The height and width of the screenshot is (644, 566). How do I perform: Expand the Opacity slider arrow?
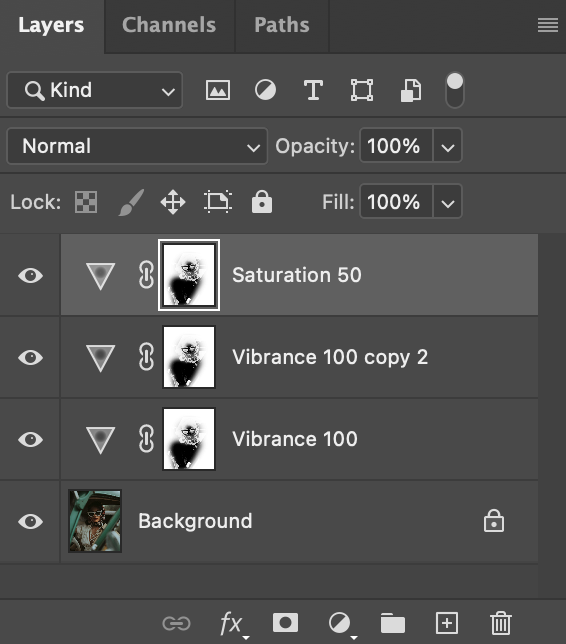tap(447, 146)
